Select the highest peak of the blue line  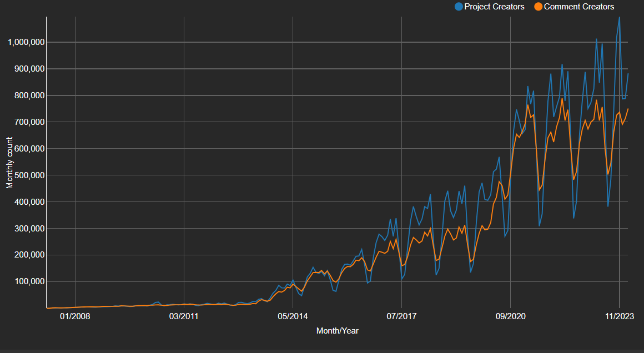click(x=620, y=18)
